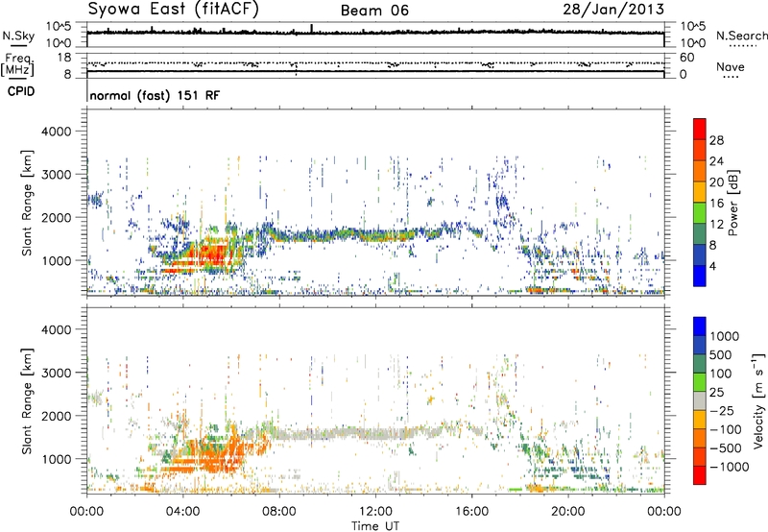This screenshot has width=768, height=532.
Task: Click the 'N.Sky' legend label
Action: point(18,36)
